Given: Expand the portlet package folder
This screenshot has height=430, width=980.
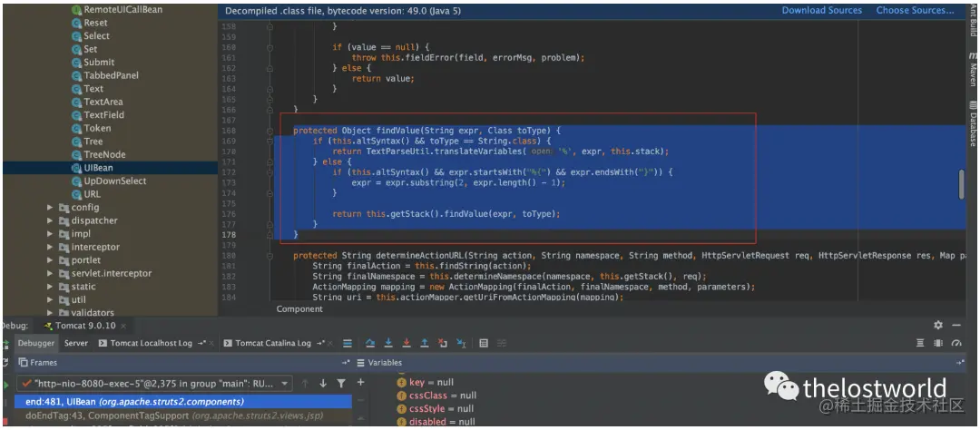Looking at the screenshot, I should click(51, 260).
